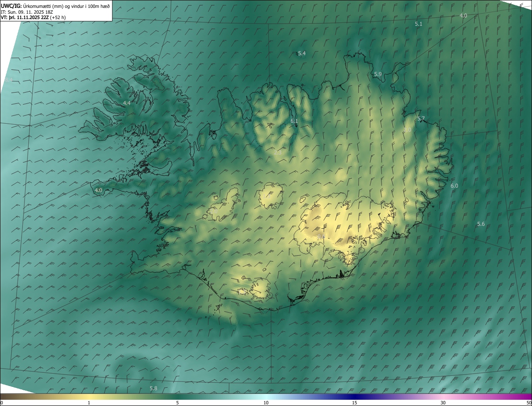Click the 6.1 value in the northern fjord

(x=294, y=121)
